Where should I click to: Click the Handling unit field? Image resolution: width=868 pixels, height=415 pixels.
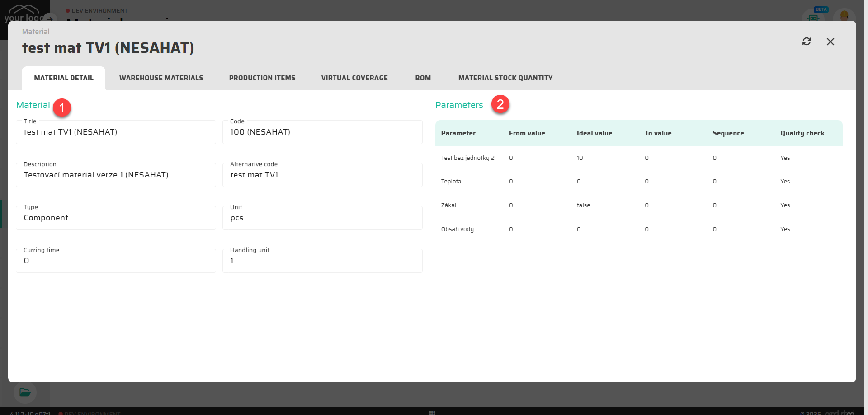pos(322,261)
